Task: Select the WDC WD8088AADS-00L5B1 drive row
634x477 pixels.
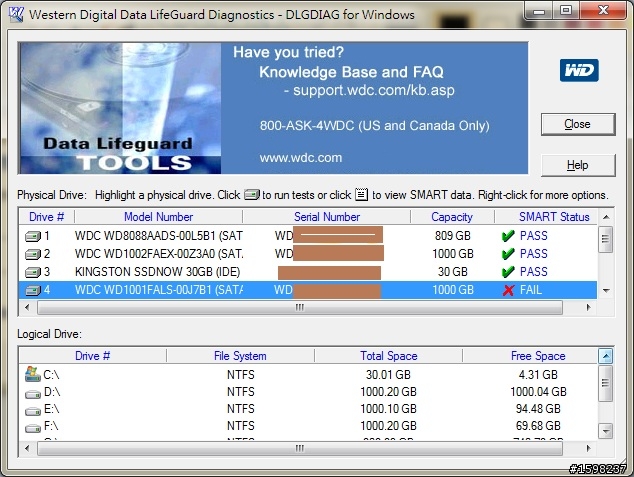Action: pos(308,236)
